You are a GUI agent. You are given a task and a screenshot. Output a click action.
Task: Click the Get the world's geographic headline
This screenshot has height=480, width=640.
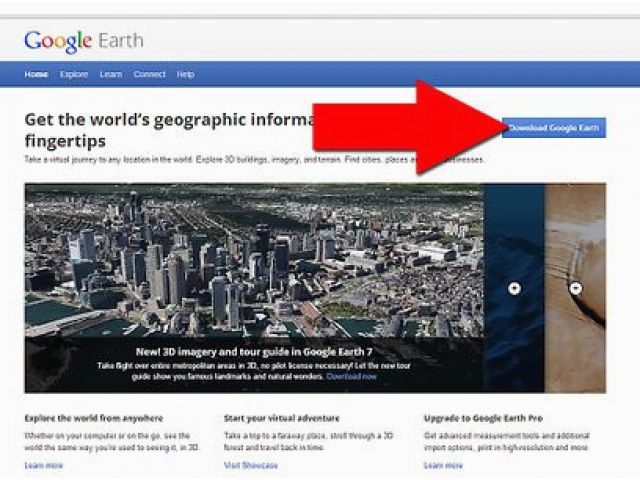[169, 130]
